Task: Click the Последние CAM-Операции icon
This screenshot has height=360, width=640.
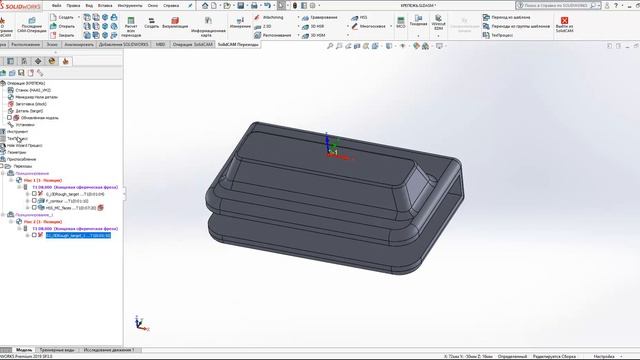Action: pos(32,24)
